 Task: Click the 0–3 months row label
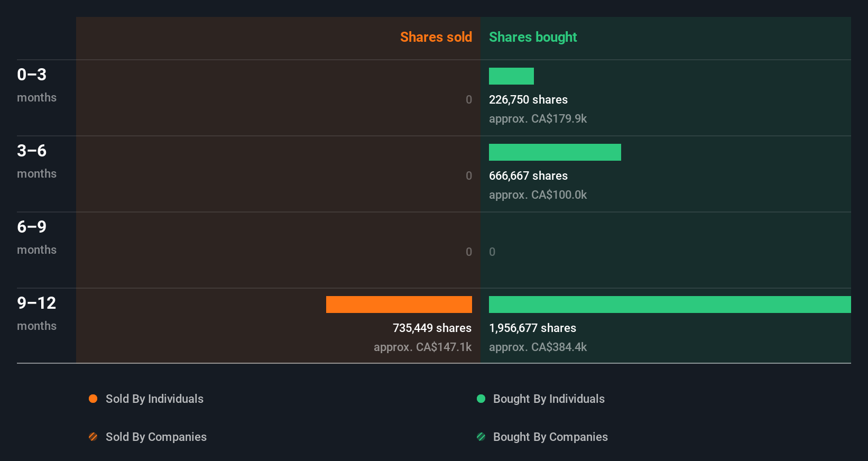[x=36, y=85]
